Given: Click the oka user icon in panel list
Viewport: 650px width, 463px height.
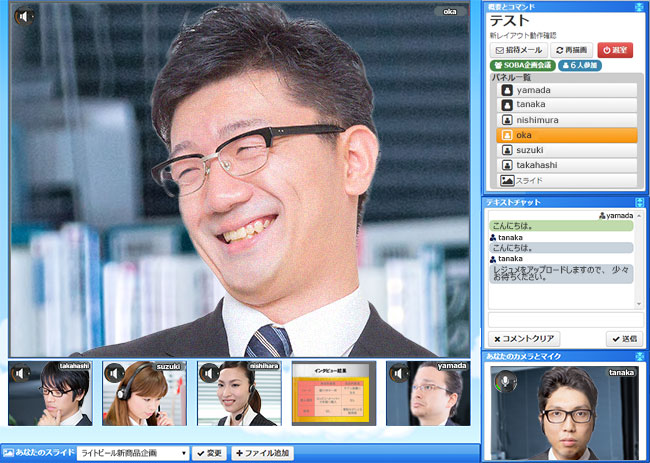Looking at the screenshot, I should coord(507,135).
